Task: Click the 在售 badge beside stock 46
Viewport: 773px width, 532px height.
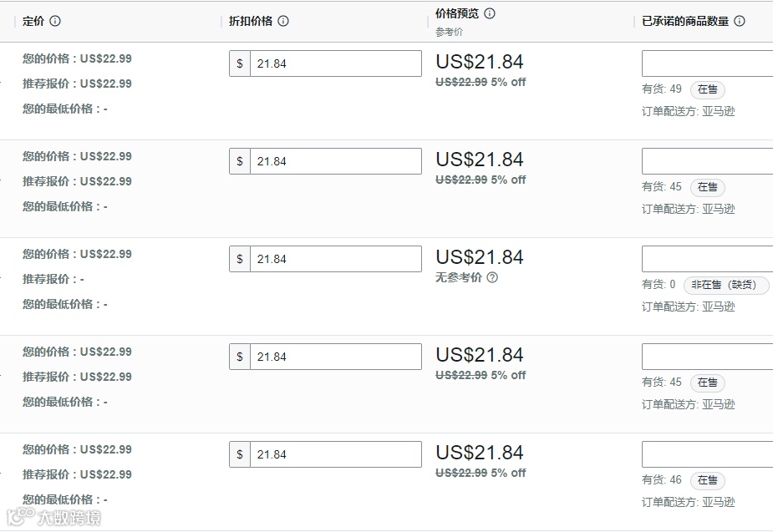Action: click(708, 480)
